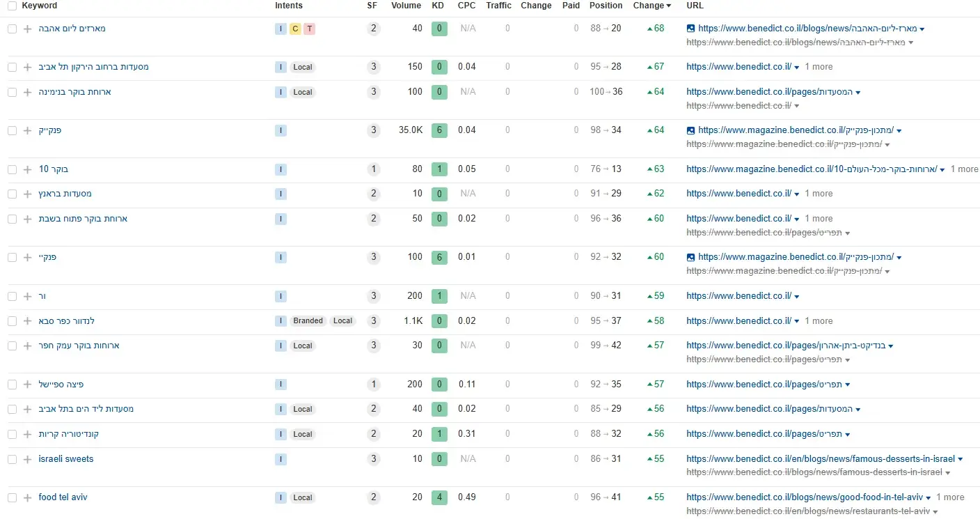
Task: Select the food tel aviv row checkbox
Action: [12, 497]
